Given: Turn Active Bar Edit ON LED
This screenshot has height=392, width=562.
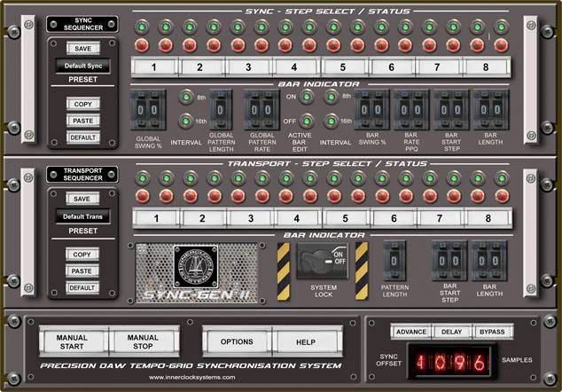Looking at the screenshot, I should tap(307, 97).
